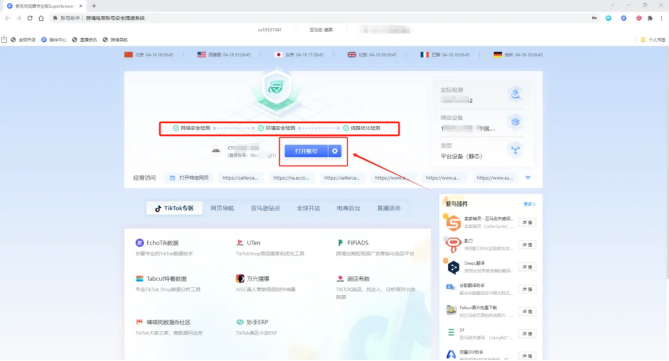Viewport: 669px width, 361px height.
Task: Click the open specific webpage shortcut
Action: point(189,178)
